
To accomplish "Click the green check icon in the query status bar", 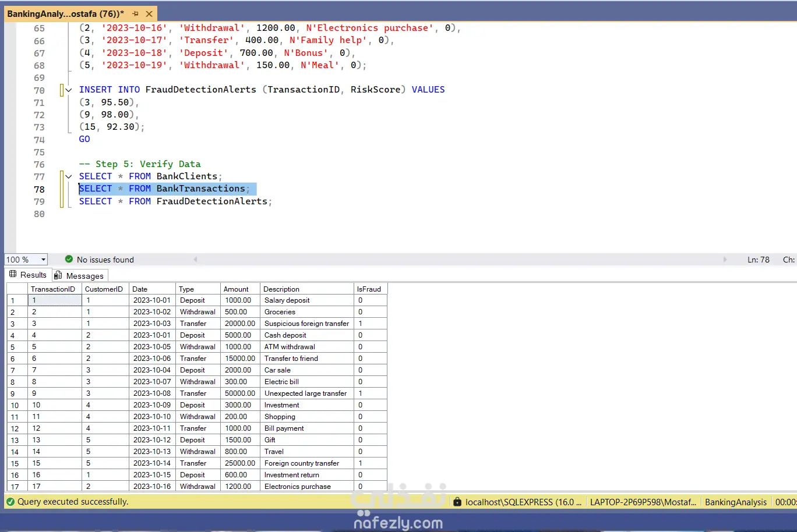I will click(10, 502).
